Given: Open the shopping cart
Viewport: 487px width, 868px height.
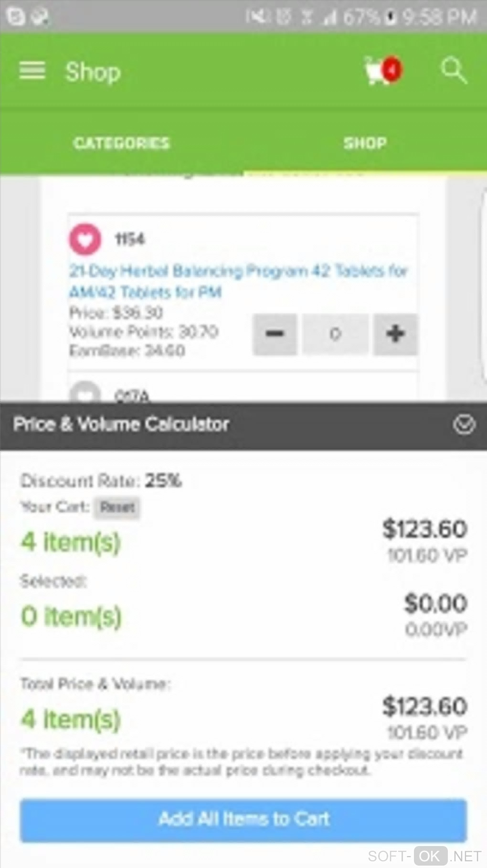Looking at the screenshot, I should (x=376, y=71).
